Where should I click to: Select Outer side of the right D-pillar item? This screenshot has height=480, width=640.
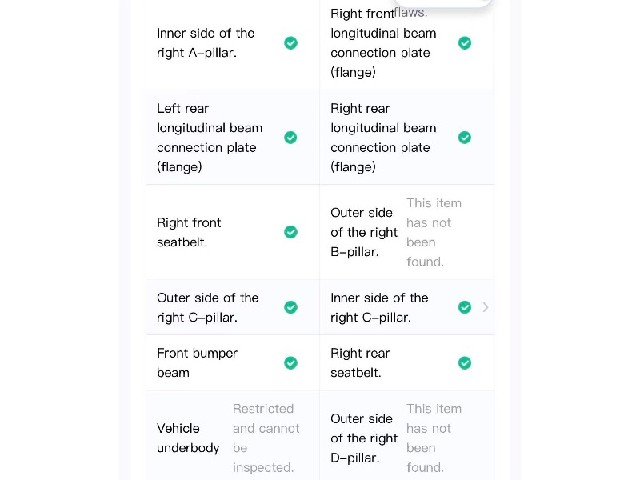[x=407, y=438]
